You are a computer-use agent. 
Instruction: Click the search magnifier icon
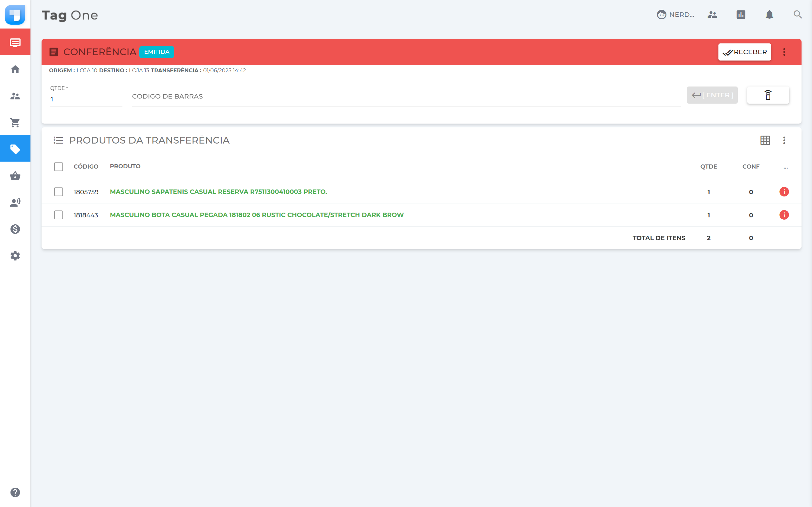pos(798,15)
